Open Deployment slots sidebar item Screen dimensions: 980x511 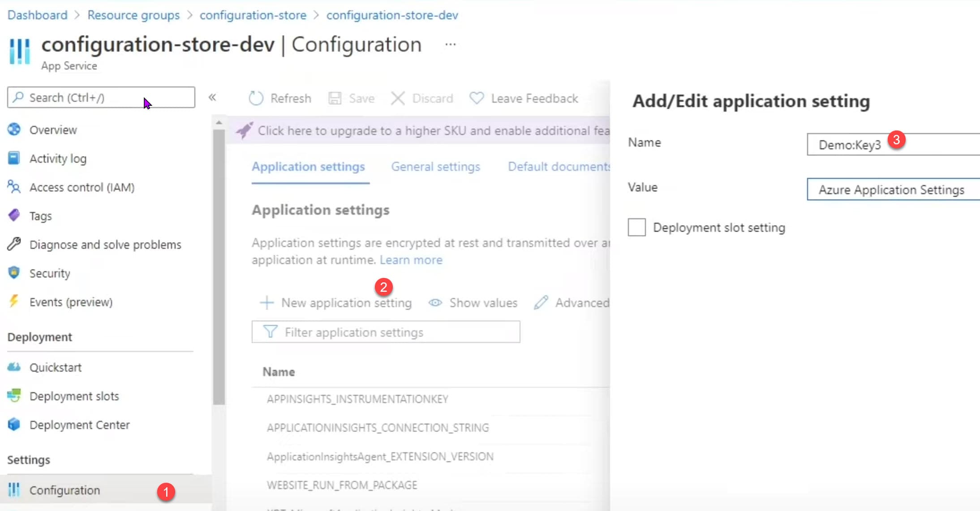pyautogui.click(x=74, y=396)
